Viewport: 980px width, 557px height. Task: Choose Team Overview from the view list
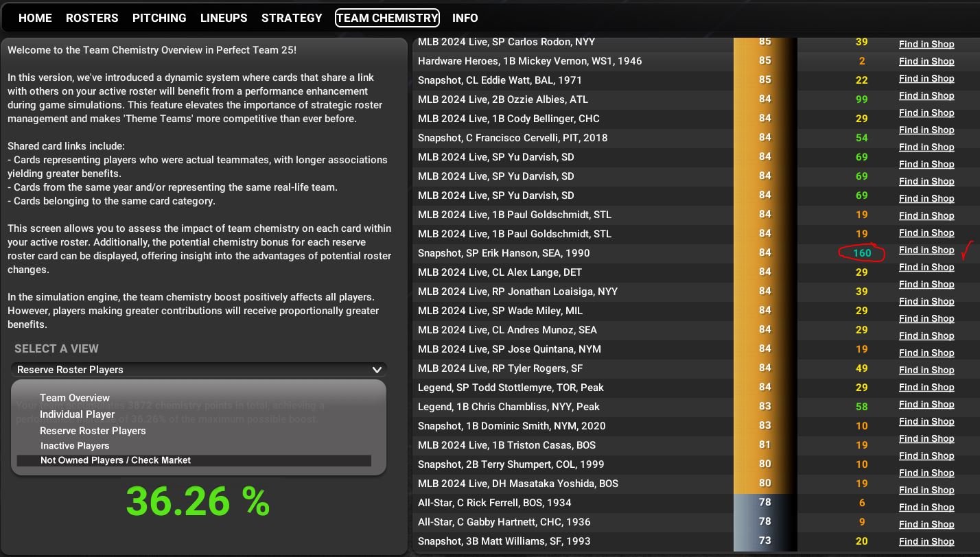point(75,398)
